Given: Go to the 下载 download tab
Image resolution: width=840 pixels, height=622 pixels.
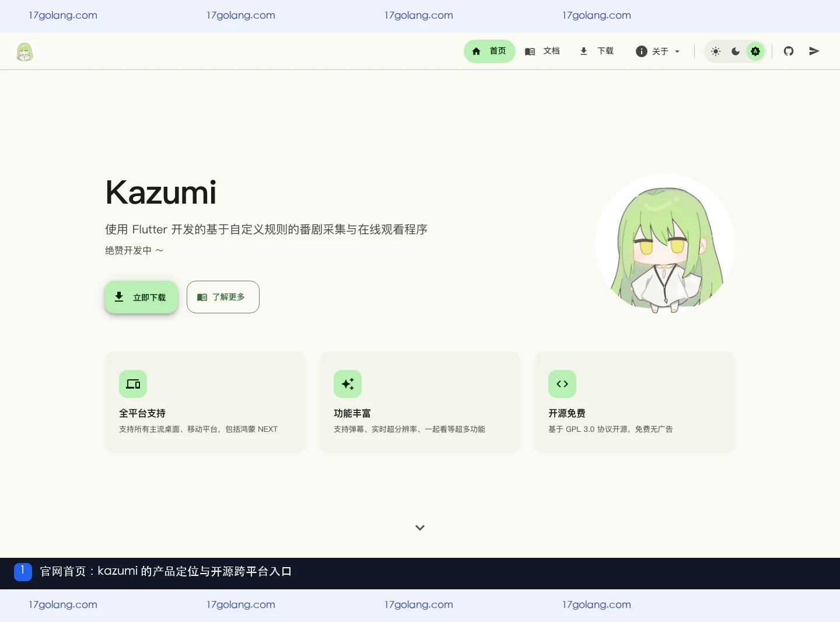Looking at the screenshot, I should point(596,51).
